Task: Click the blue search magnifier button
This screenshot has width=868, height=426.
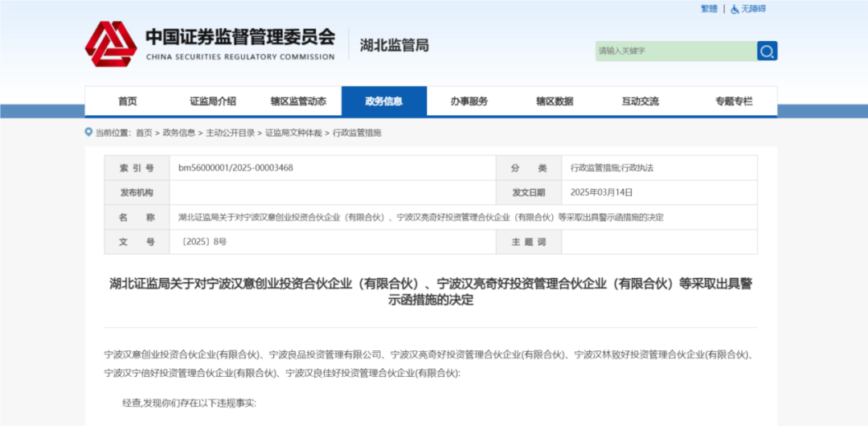Action: 767,51
